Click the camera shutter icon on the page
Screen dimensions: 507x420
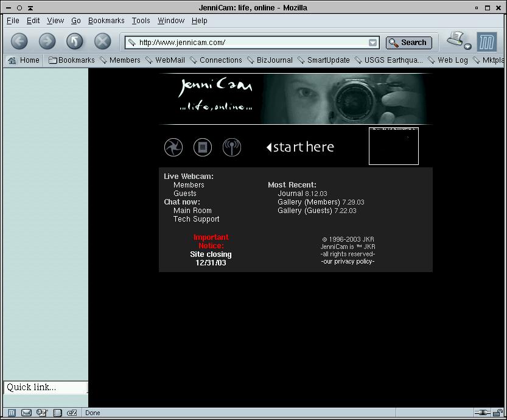173,147
